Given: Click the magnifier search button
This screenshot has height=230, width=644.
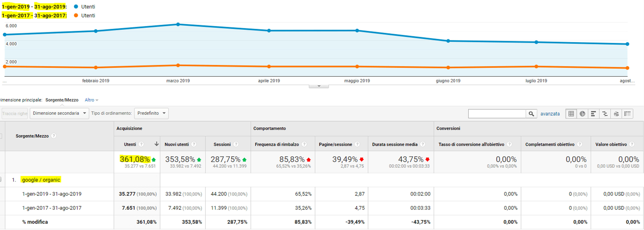Looking at the screenshot, I should (531, 114).
